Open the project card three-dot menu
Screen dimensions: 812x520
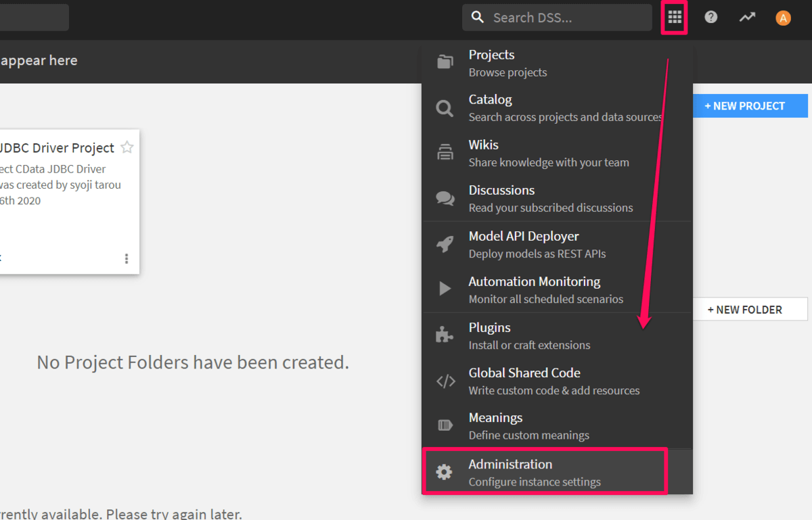pyautogui.click(x=127, y=259)
